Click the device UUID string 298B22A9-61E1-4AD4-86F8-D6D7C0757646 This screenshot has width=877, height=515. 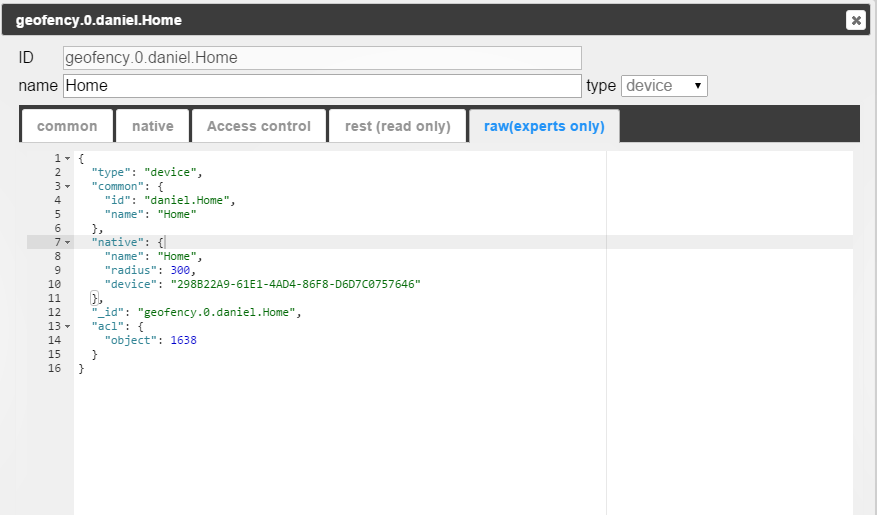pos(295,284)
